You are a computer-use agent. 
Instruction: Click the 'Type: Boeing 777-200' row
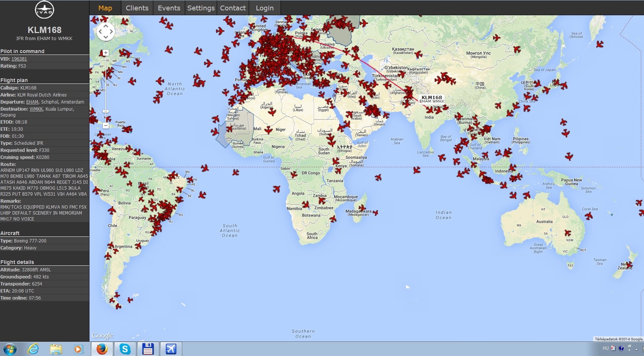(45, 241)
